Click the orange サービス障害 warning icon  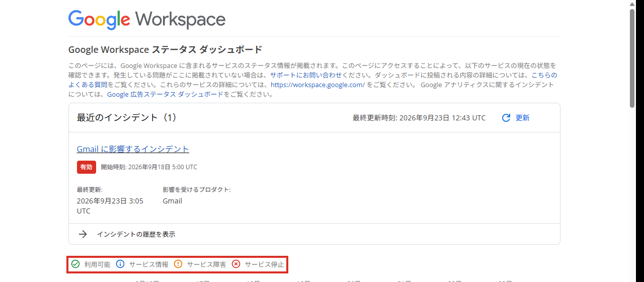click(x=178, y=264)
